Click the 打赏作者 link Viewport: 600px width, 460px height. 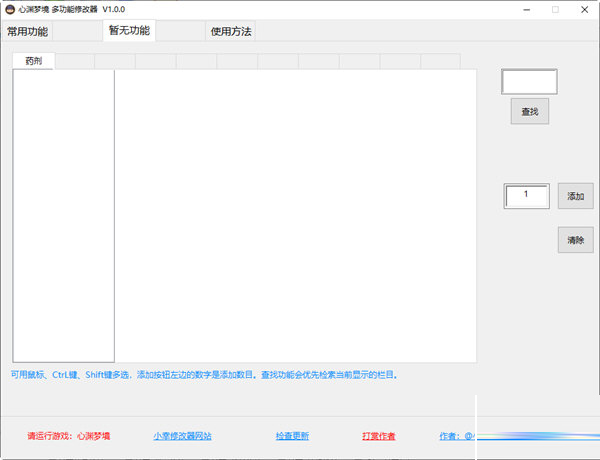pyautogui.click(x=379, y=436)
